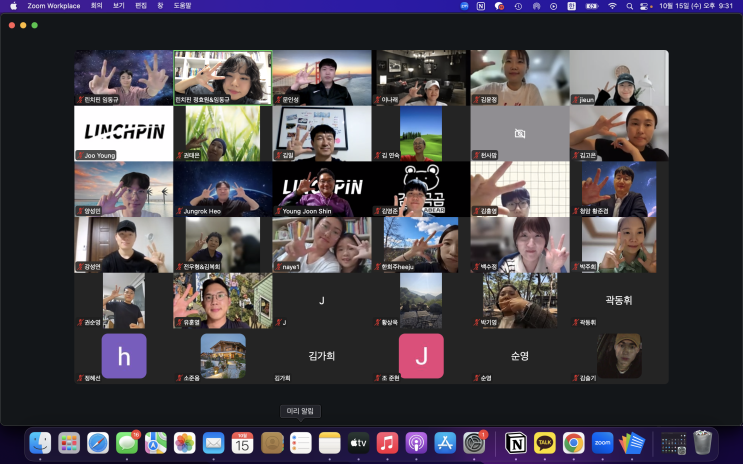Open the Music app in the dock
Screen dimensions: 743x464
(388, 442)
